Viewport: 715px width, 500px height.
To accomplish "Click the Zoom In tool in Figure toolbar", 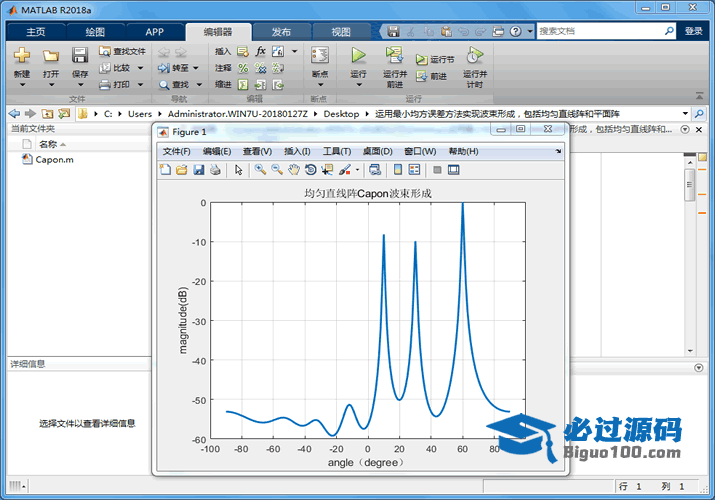I will pyautogui.click(x=260, y=170).
